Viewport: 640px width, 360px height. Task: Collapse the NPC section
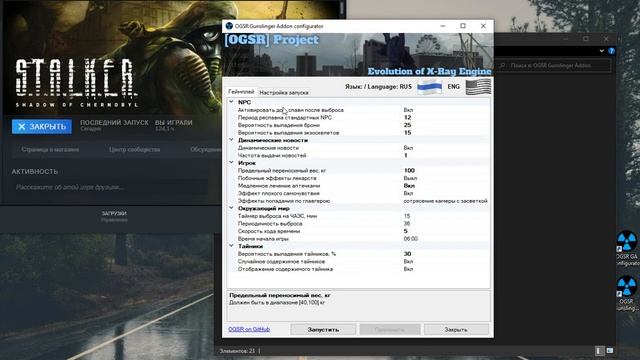tap(231, 102)
